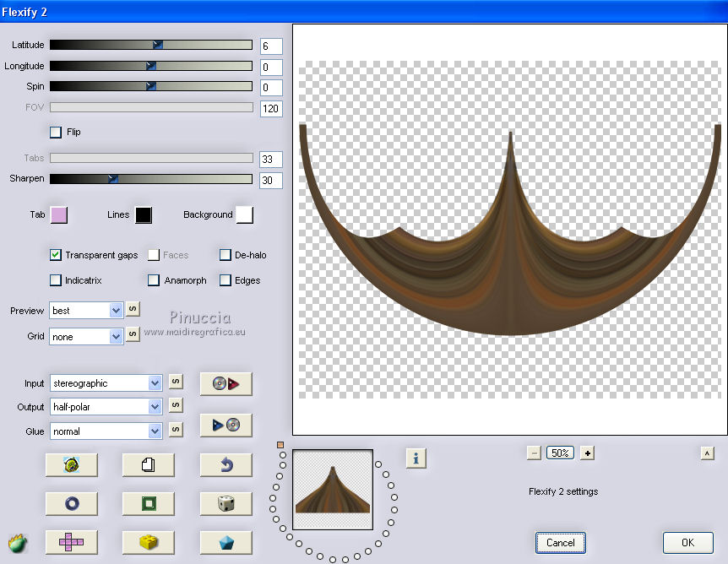This screenshot has width=728, height=564.
Task: Click the save settings arrow-to-disc button
Action: click(225, 425)
